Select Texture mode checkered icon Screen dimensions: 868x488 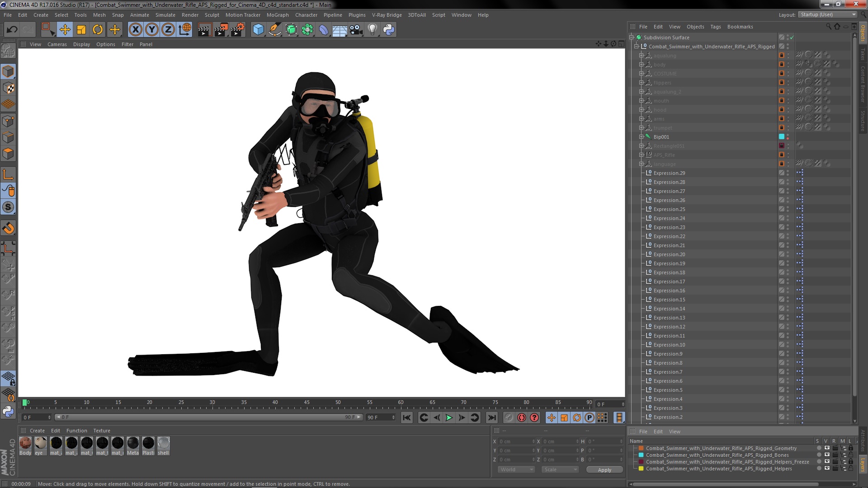tap(8, 88)
